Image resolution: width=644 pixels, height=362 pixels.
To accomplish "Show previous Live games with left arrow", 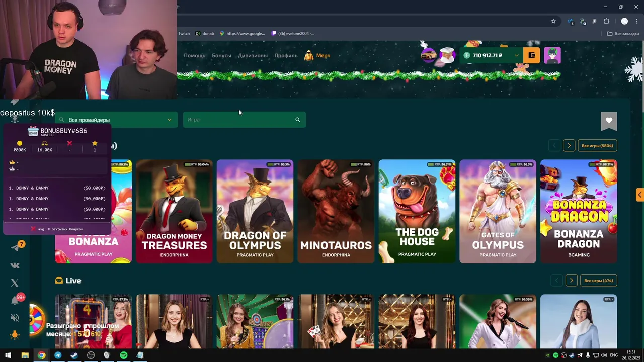I will (x=556, y=281).
